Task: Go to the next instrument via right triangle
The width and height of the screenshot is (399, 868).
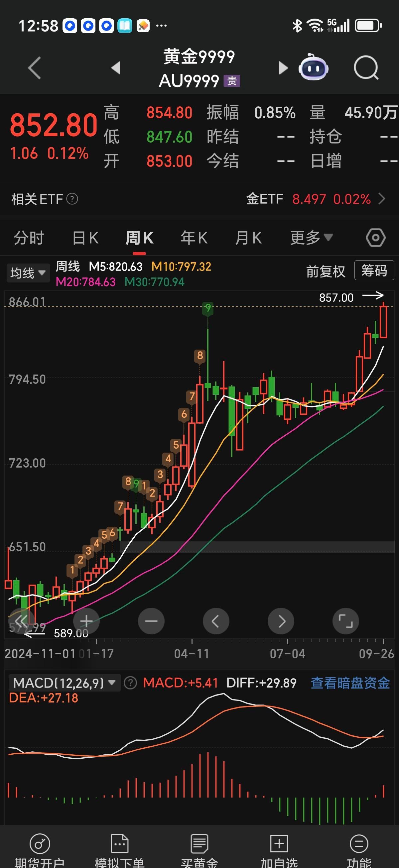Action: pyautogui.click(x=283, y=68)
